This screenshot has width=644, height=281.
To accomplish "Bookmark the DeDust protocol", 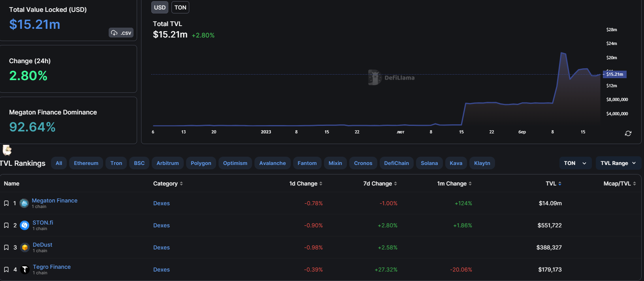I will (6, 247).
